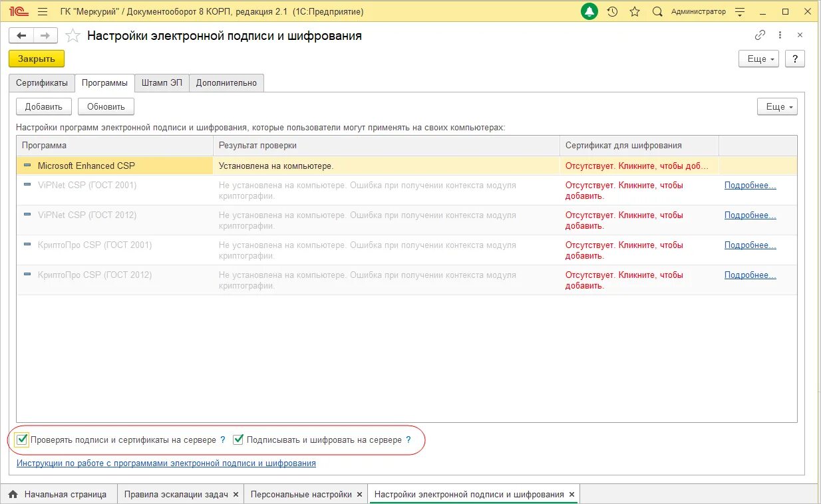Viewport: 821px width, 504px height.
Task: Add this page to favorites star
Action: [x=73, y=36]
